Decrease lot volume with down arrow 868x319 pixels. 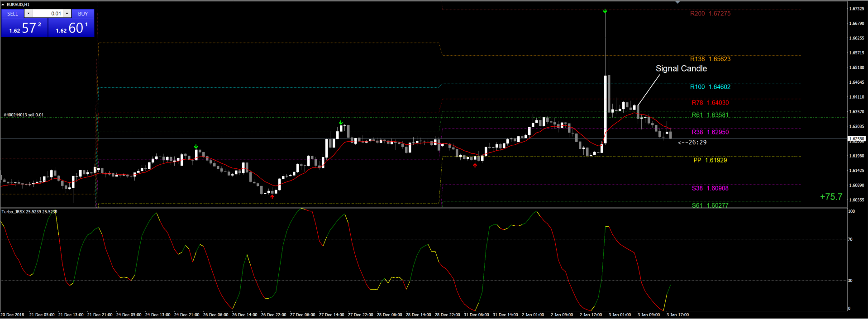tap(28, 14)
